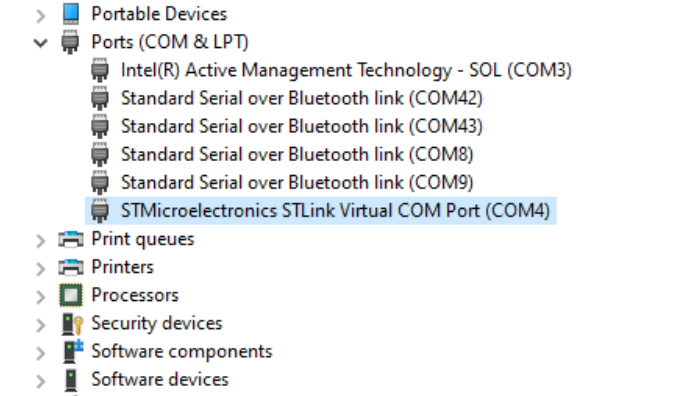Click the Processors chip icon
The width and height of the screenshot is (676, 396).
point(71,295)
